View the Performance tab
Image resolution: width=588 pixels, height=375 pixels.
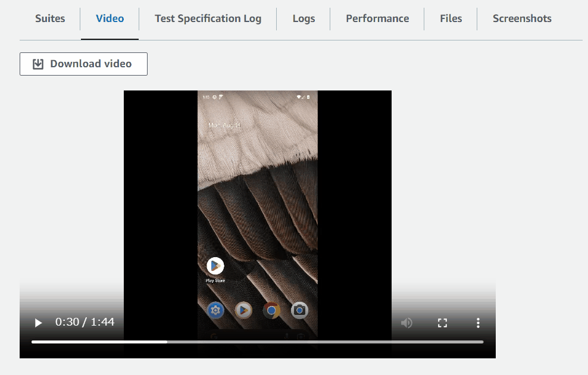[x=377, y=18]
